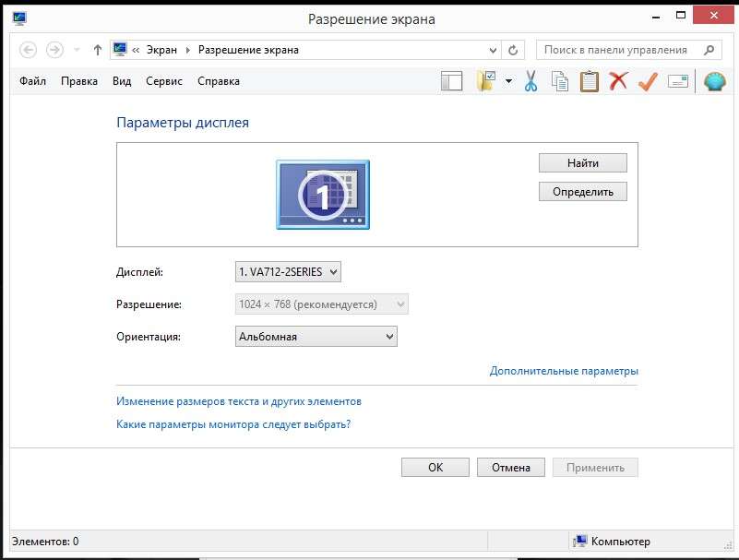Click monitor icon in address bar

[x=120, y=49]
